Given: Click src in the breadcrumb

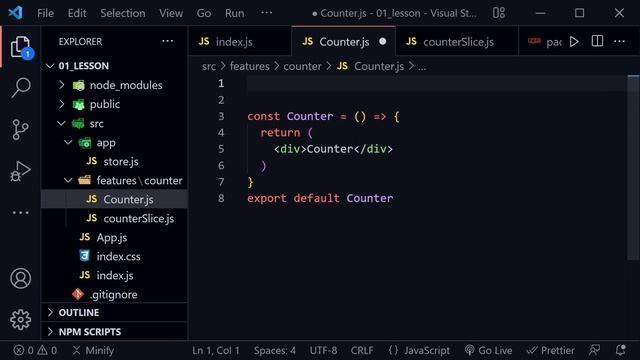Looking at the screenshot, I should [x=209, y=66].
